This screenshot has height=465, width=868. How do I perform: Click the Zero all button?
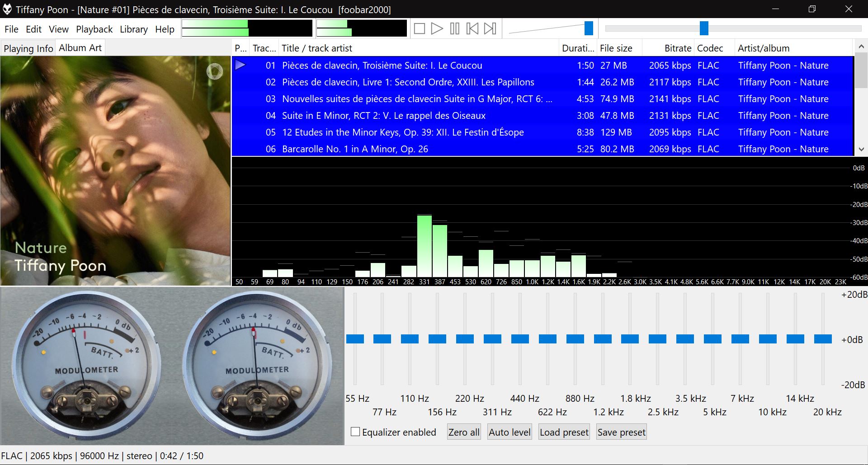click(x=463, y=432)
